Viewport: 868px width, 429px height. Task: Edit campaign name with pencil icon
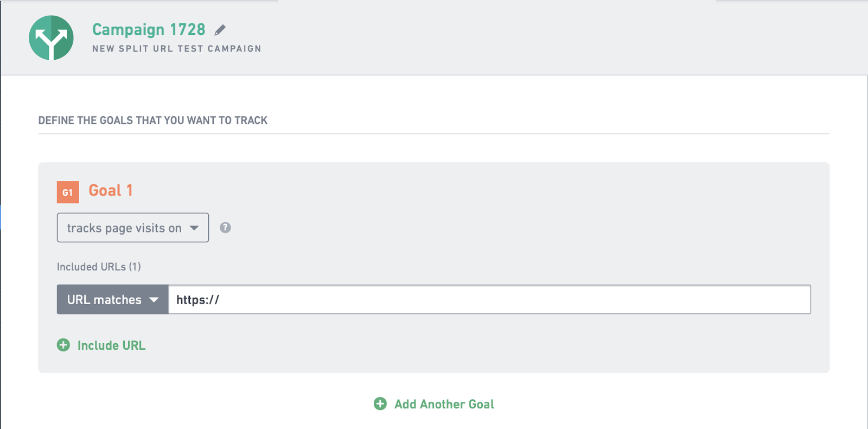click(220, 30)
